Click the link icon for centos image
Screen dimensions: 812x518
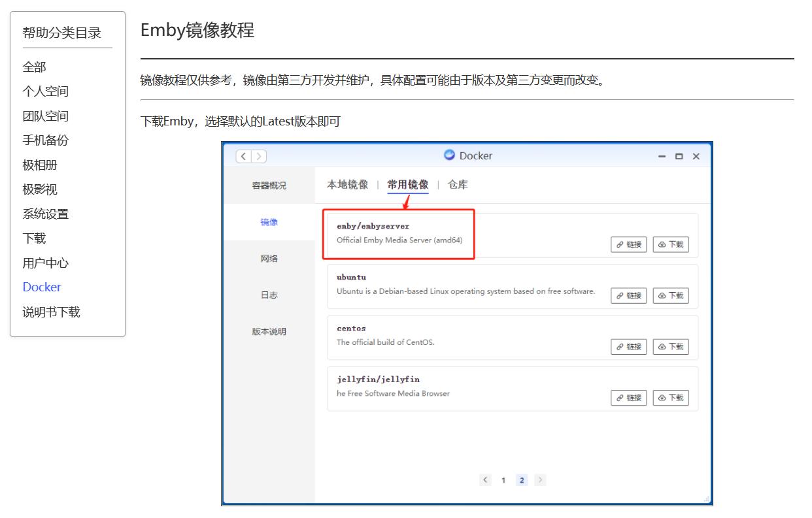pos(628,346)
